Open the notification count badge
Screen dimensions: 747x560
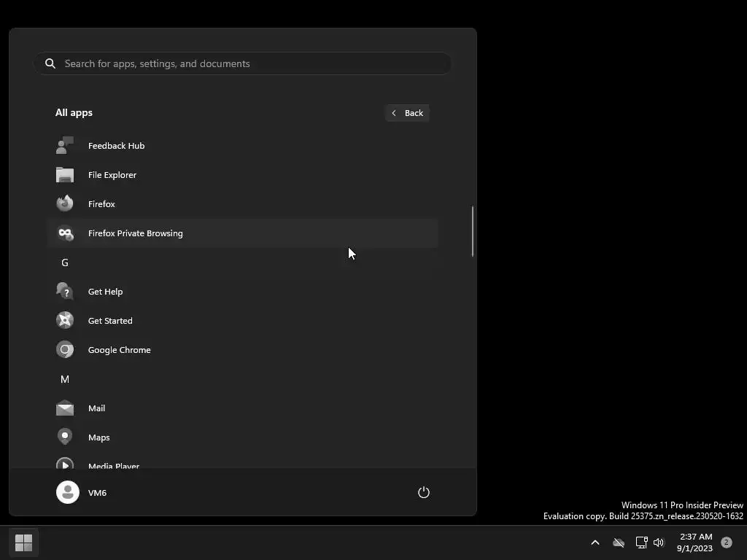(x=727, y=542)
